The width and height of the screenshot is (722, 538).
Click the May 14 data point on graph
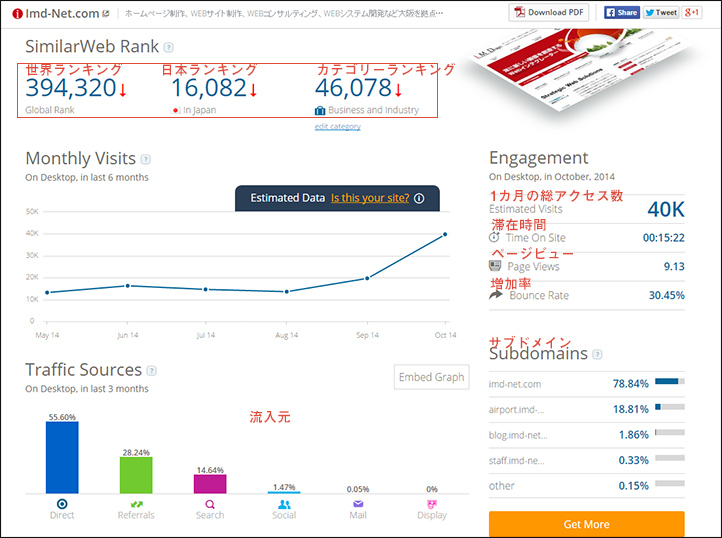47,292
